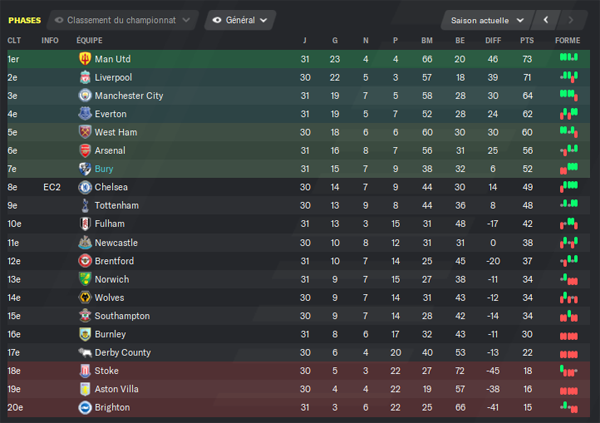This screenshot has height=423, width=600.
Task: Click the next season right arrow
Action: click(571, 20)
